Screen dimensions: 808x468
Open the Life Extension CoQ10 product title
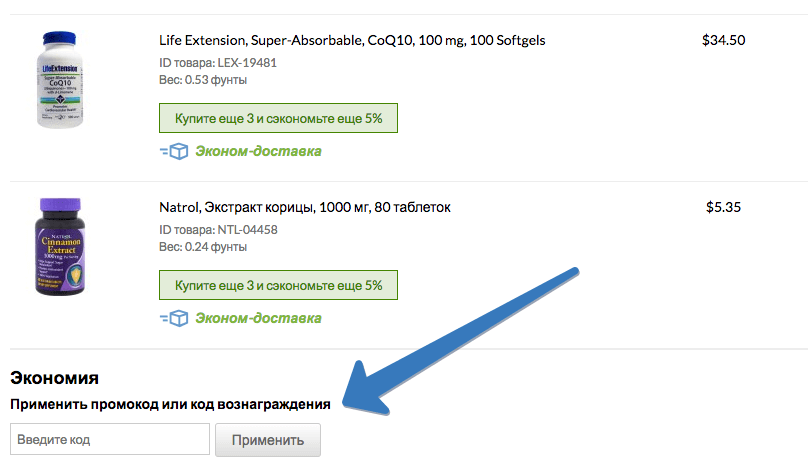pos(352,41)
